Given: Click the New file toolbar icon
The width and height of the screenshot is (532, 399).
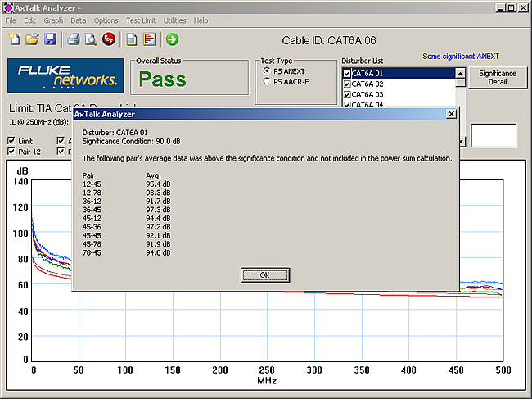Looking at the screenshot, I should [14, 39].
